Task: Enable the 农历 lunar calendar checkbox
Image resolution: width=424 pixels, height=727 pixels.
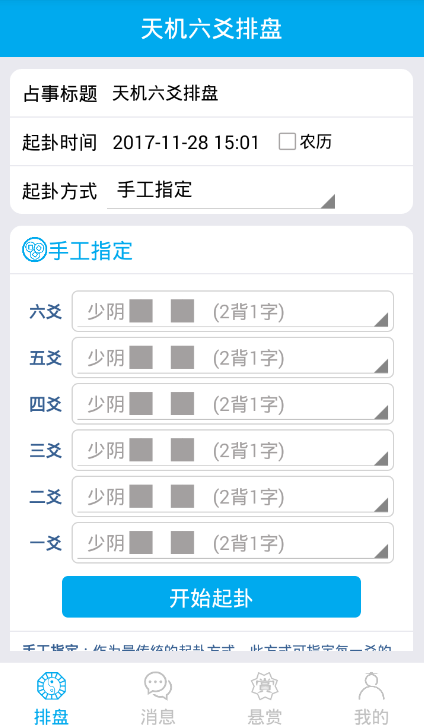Action: [287, 141]
